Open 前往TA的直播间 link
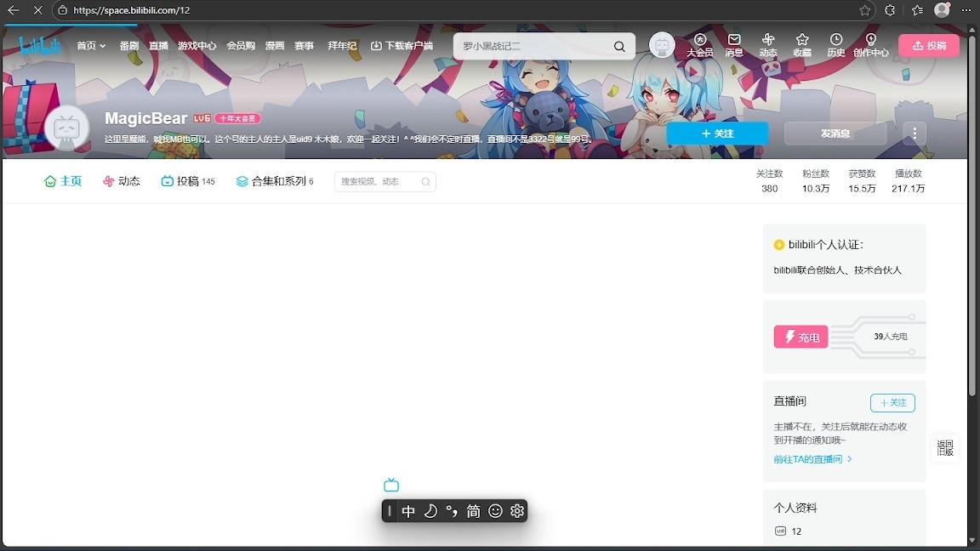980x551 pixels. click(x=812, y=459)
